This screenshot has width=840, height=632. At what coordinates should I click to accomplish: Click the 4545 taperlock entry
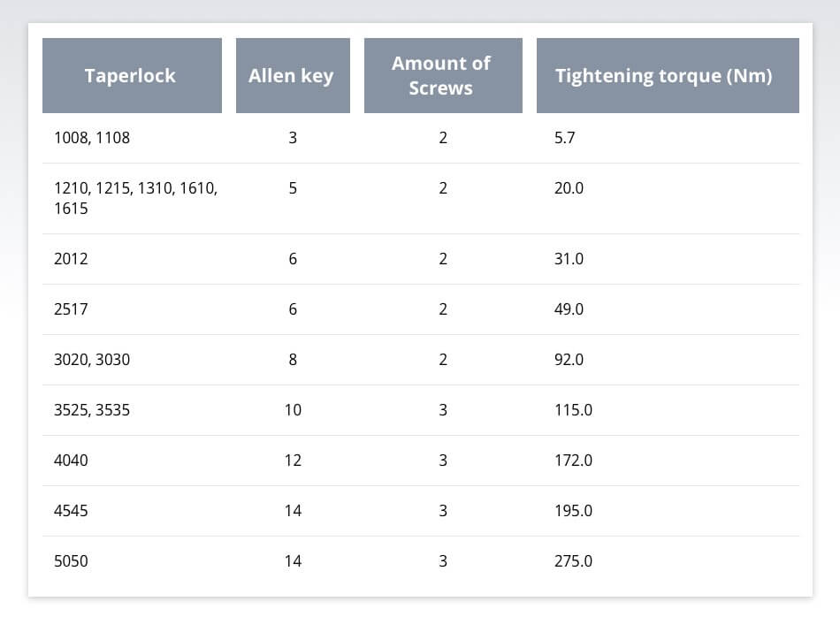(71, 511)
